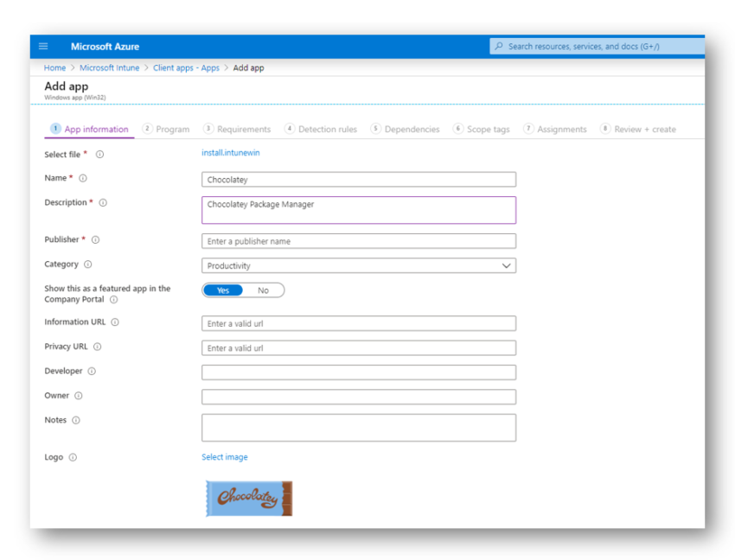
Task: Click the Chocolatey logo thumbnail
Action: (249, 499)
